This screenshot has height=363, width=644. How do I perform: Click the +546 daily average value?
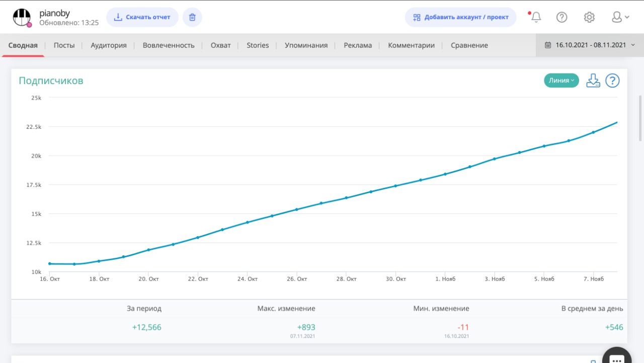pos(614,327)
